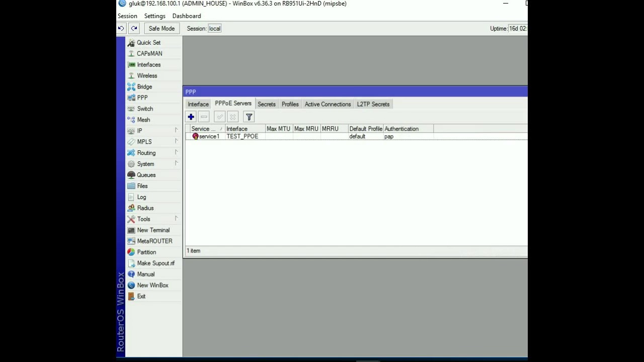
Task: Open the Session menu
Action: [127, 16]
